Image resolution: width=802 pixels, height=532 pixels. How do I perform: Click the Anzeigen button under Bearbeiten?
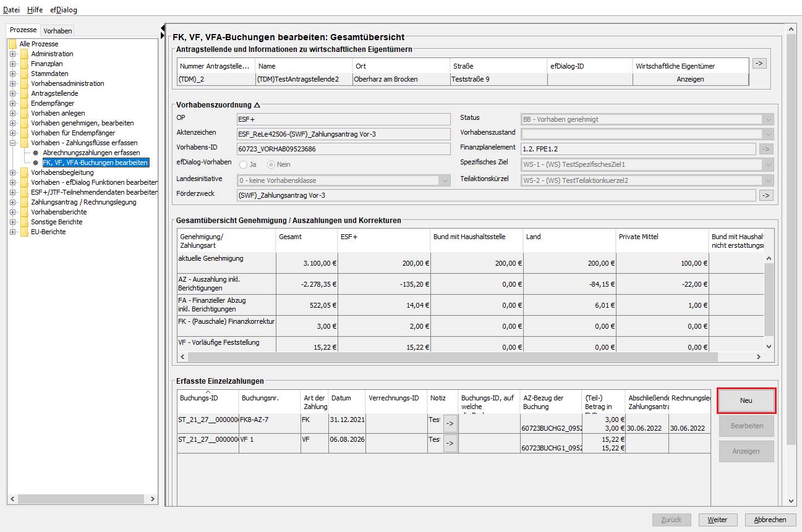(x=746, y=451)
